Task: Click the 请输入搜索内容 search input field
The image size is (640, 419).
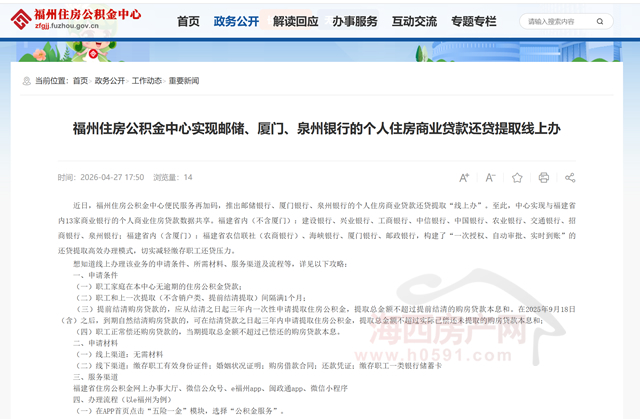Action: coord(560,20)
